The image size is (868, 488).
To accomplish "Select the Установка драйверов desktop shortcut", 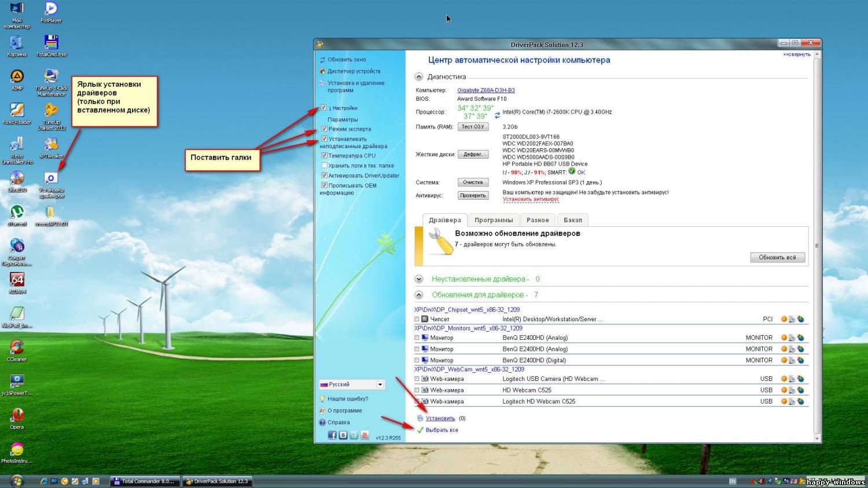I will [x=52, y=185].
